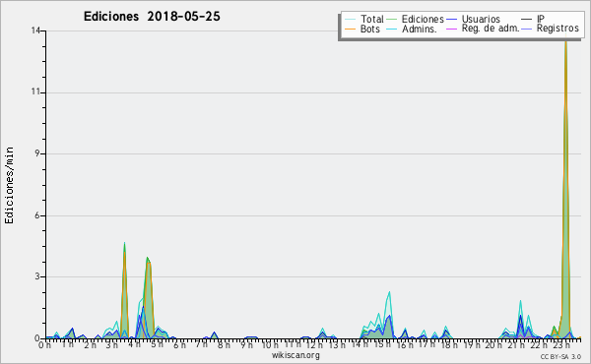Open the wikiscan.org link below chart
591x364 pixels.
[295, 355]
